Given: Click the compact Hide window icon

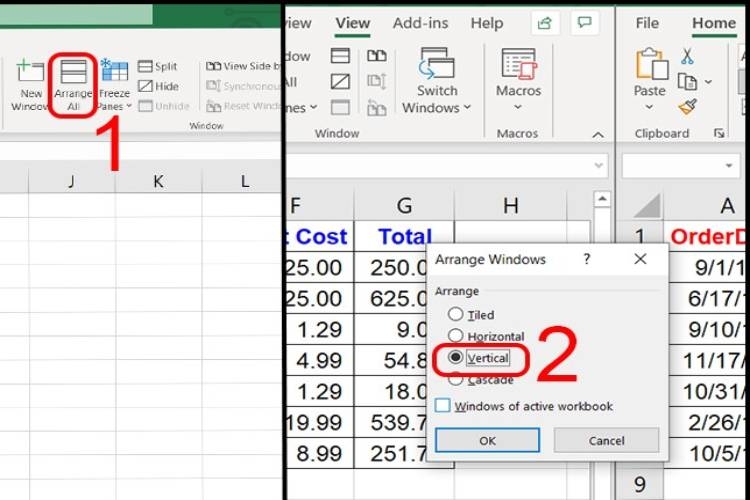Looking at the screenshot, I should coord(340,81).
